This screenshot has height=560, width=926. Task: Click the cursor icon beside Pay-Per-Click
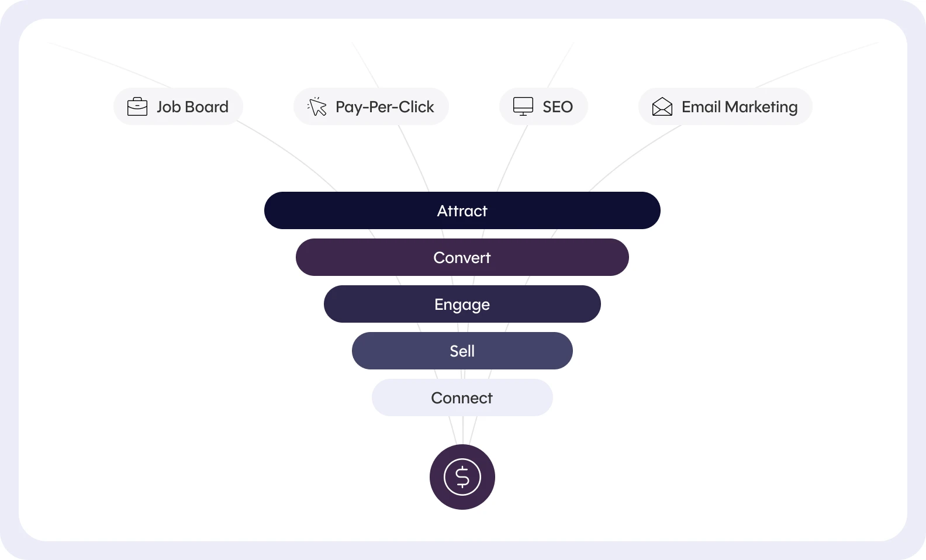(317, 106)
